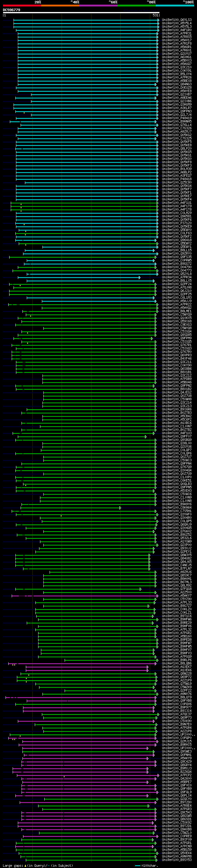Select the label UniRef100_A1XBC6
The width and height of the screenshot is (197, 868).
coord(176,423)
